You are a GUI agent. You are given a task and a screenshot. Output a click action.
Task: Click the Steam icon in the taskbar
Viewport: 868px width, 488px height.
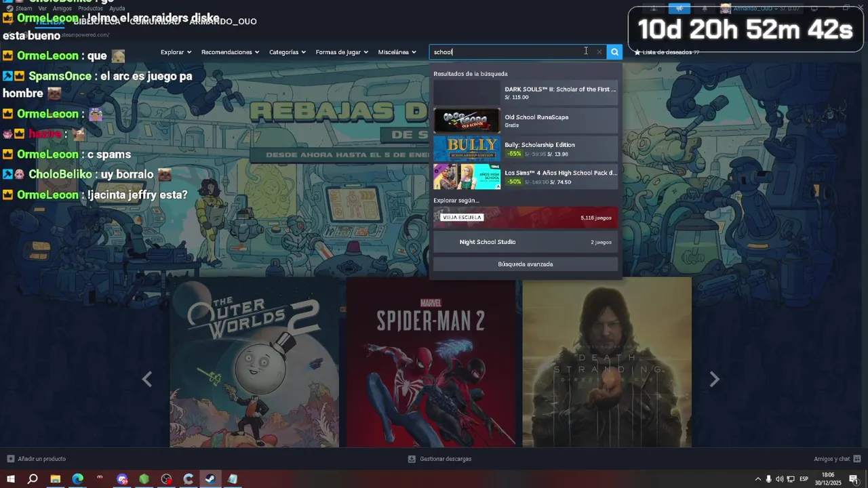(210, 479)
